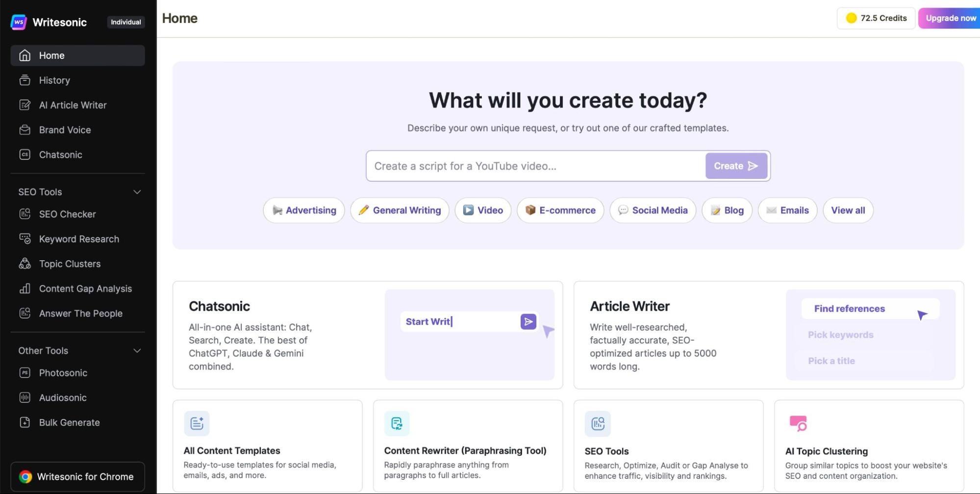Click the Chatsonic sidebar icon
Viewport: 980px width, 494px height.
click(25, 154)
